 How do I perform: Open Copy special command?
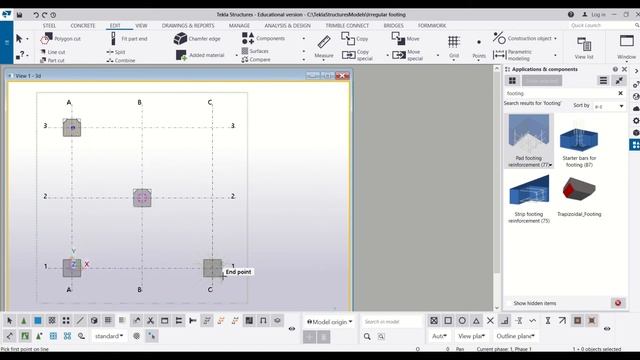[358, 55]
